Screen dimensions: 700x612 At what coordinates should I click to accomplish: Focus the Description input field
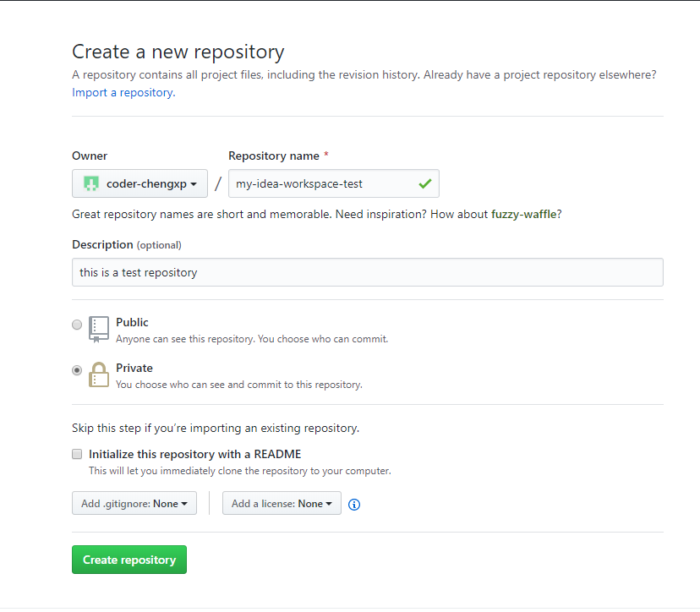coord(368,272)
